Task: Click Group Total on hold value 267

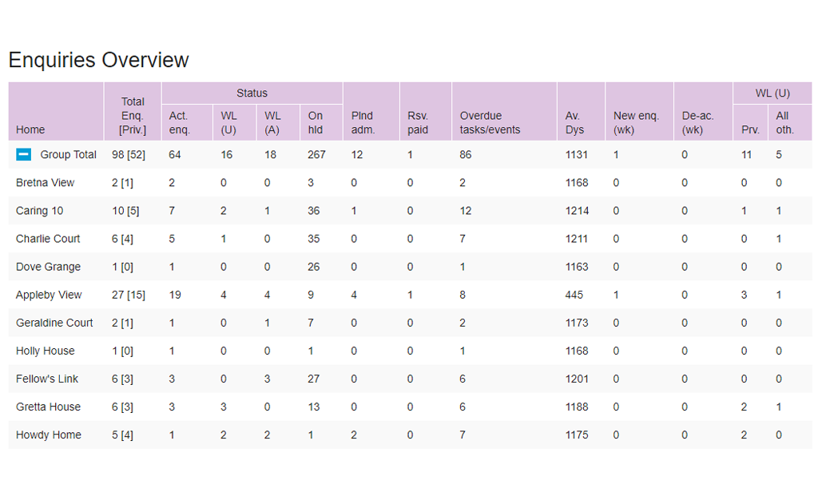Action: coord(316,154)
